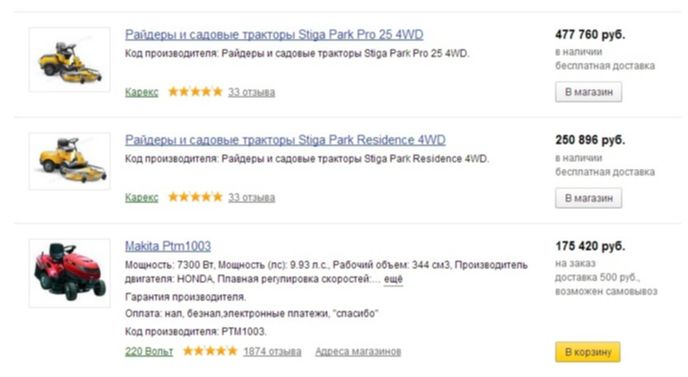The height and width of the screenshot is (377, 688).
Task: Click the yellow 'В корзину' button
Action: pyautogui.click(x=588, y=352)
